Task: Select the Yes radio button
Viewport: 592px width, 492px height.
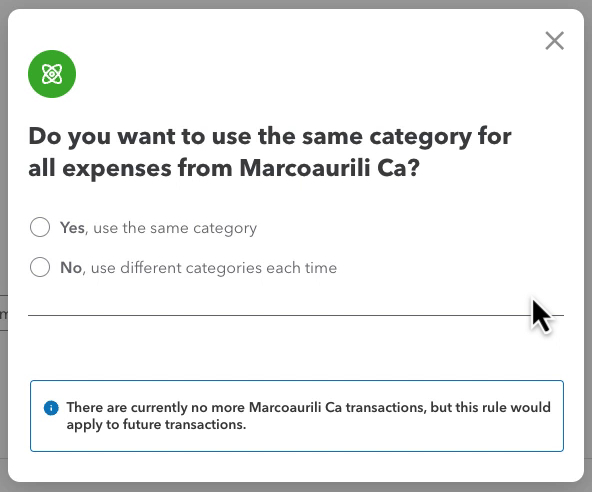Action: [40, 227]
